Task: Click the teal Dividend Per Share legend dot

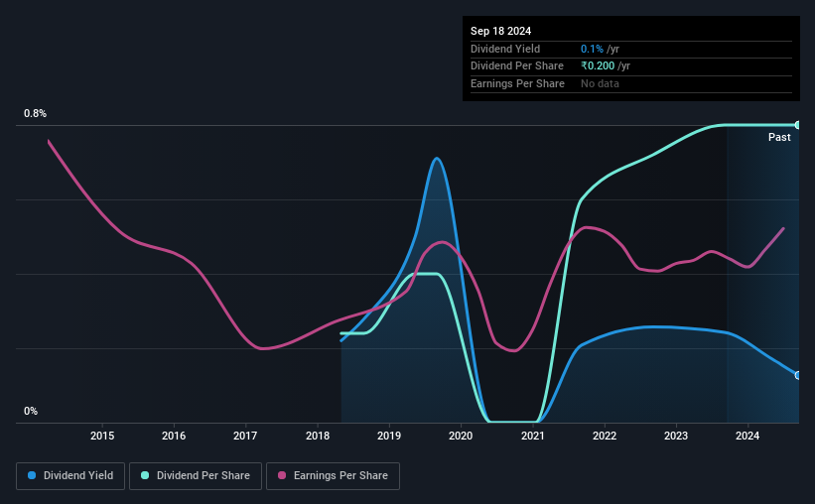Action: pyautogui.click(x=145, y=475)
